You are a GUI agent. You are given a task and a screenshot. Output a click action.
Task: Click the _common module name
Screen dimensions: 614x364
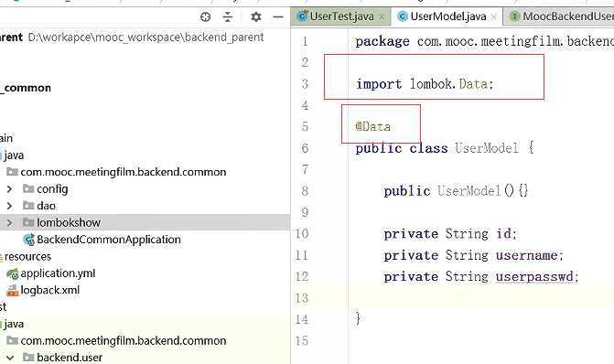point(26,88)
